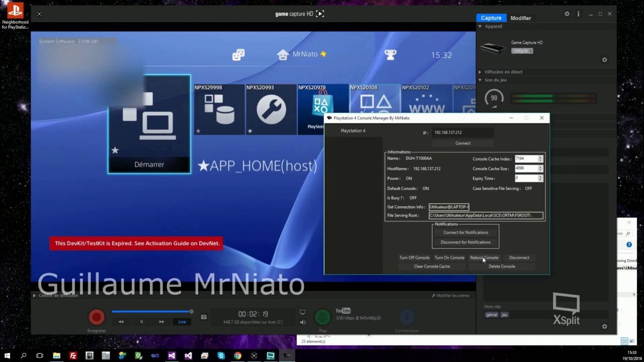644x362 pixels.
Task: Click the génial keyword tag
Action: point(492,315)
